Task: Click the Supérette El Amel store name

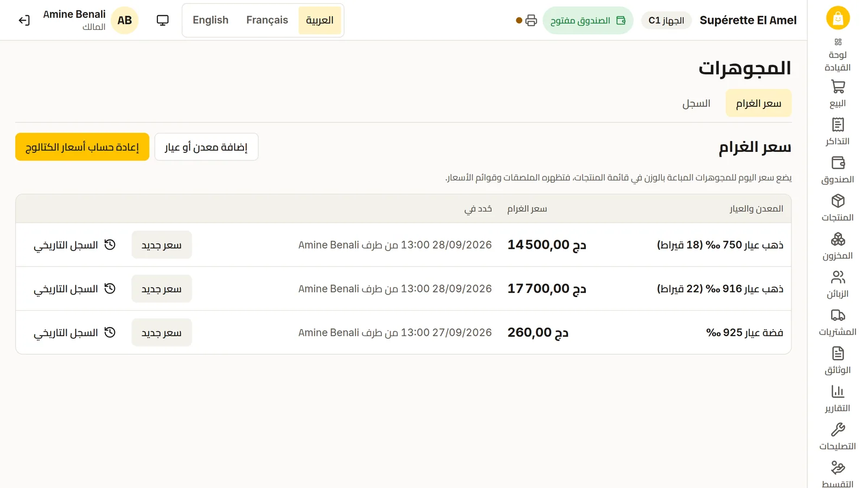Action: pyautogui.click(x=748, y=20)
